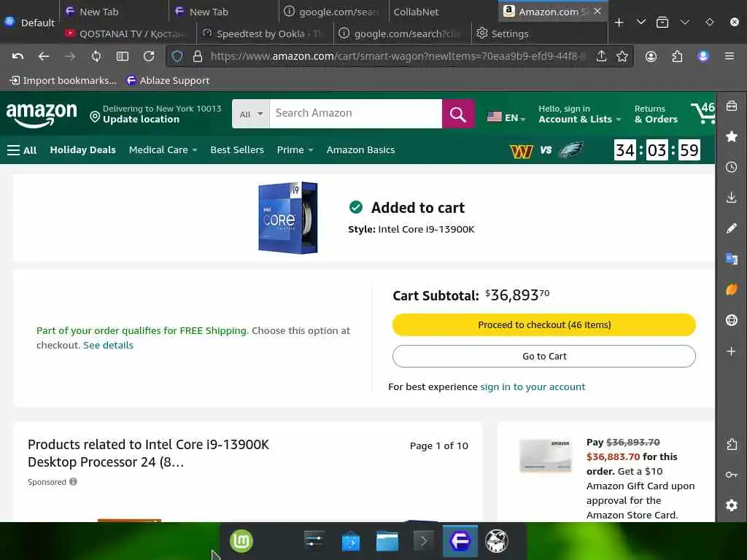747x560 pixels.
Task: Click the sidebar pencil notes icon
Action: point(731,228)
